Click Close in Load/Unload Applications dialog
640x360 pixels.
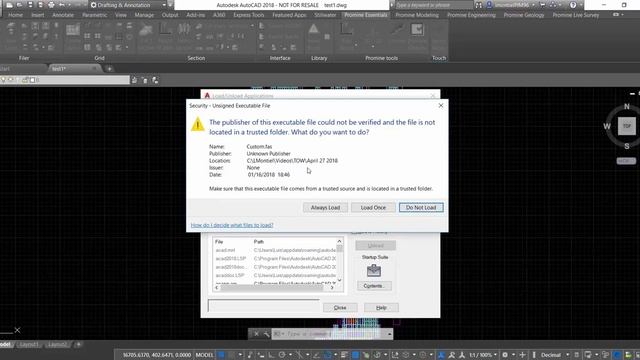(340, 307)
